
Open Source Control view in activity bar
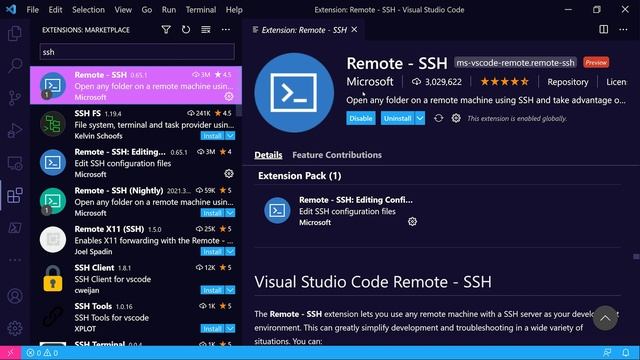pos(15,98)
